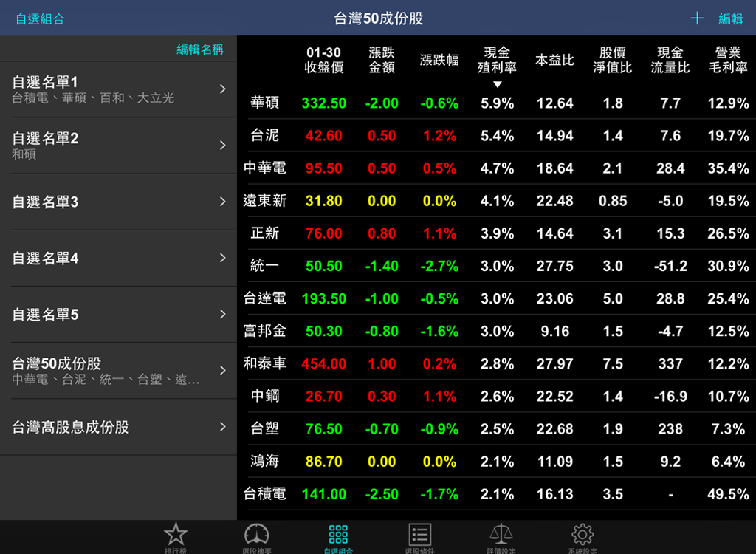
Task: Click the 454.00 closing price
Action: pyautogui.click(x=324, y=364)
